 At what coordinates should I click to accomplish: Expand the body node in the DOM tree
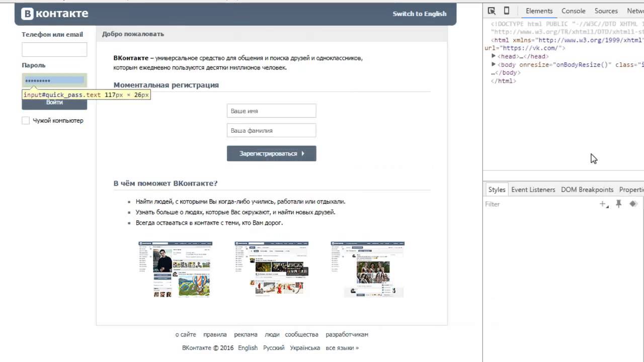click(494, 64)
